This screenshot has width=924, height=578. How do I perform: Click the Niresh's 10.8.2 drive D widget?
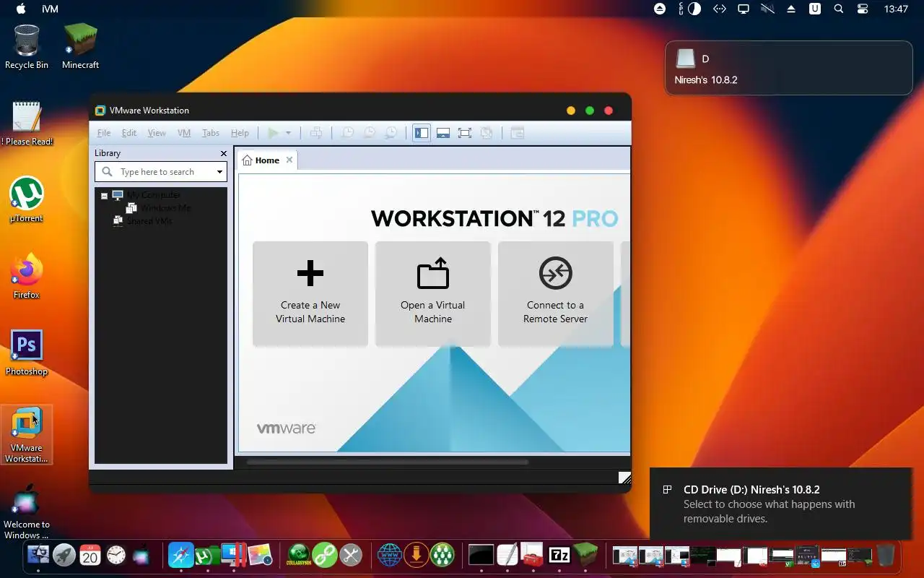pos(788,68)
